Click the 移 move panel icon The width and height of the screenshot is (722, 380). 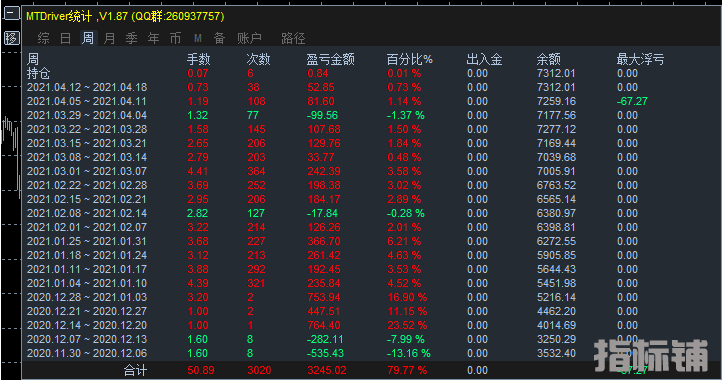12,38
